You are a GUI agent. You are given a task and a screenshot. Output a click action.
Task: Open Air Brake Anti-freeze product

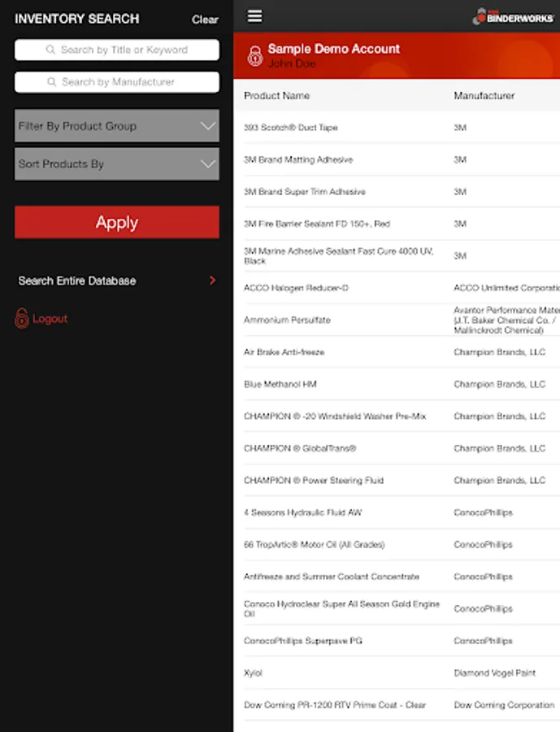pyautogui.click(x=284, y=352)
